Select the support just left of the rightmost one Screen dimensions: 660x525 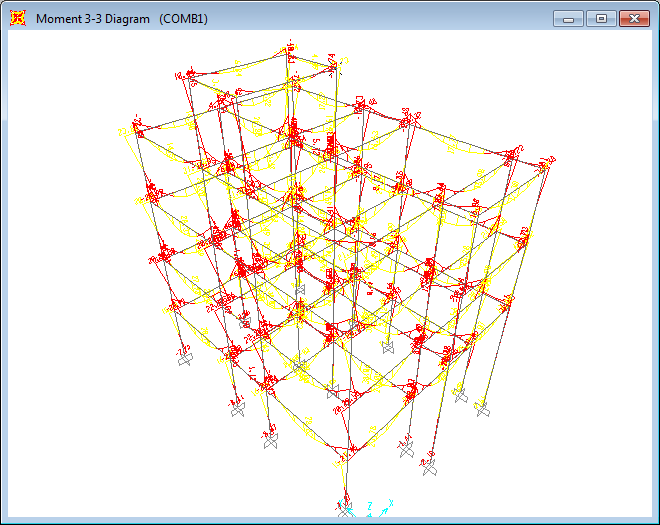(x=460, y=395)
